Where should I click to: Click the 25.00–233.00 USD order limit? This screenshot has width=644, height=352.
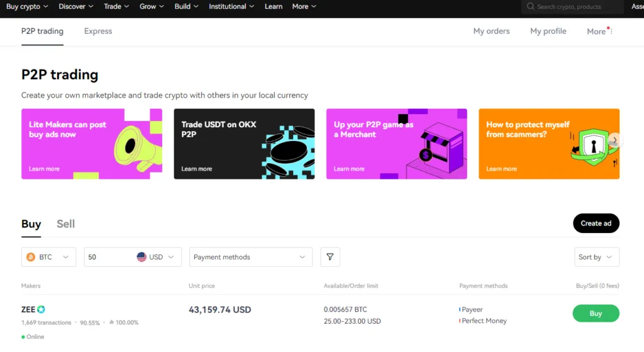coord(352,321)
